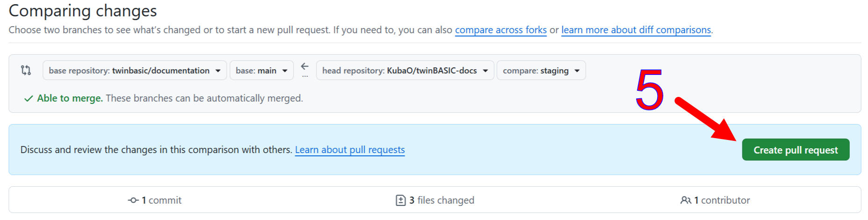This screenshot has width=868, height=220.
Task: Follow the compare across forks link
Action: tap(501, 30)
